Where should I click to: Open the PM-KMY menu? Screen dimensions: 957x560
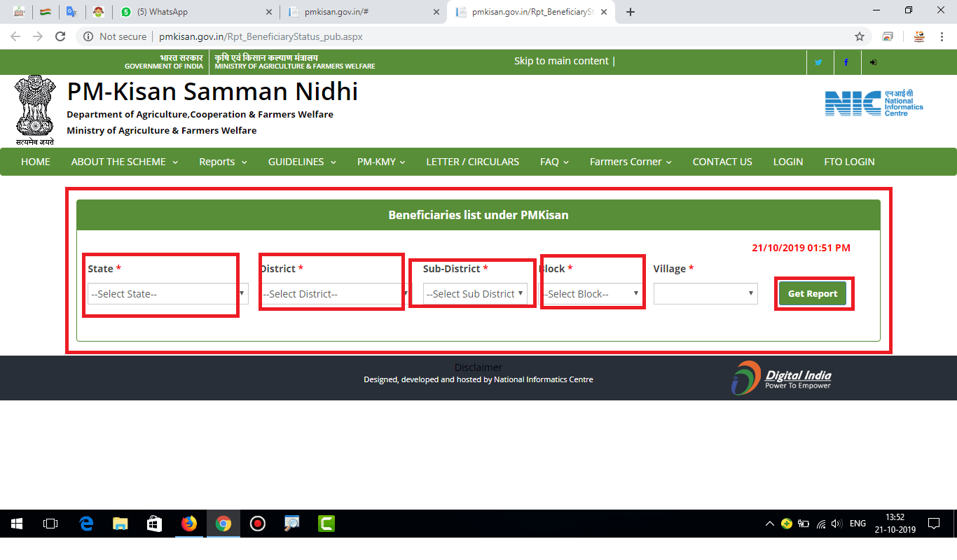pos(381,162)
